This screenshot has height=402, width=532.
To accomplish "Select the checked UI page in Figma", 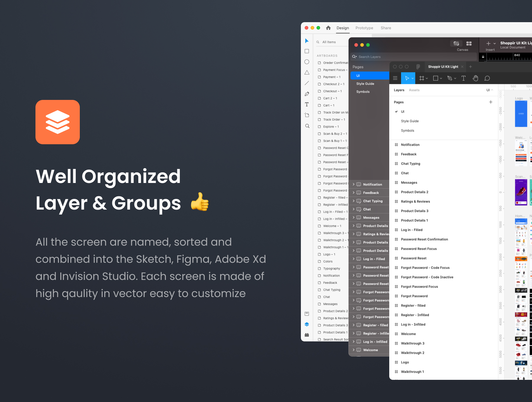I will click(403, 112).
